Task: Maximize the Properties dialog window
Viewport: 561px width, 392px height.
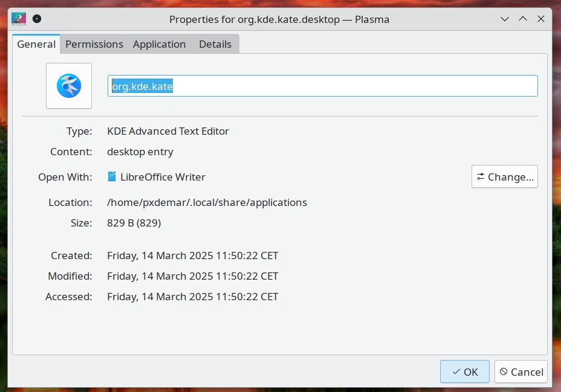Action: pyautogui.click(x=523, y=19)
